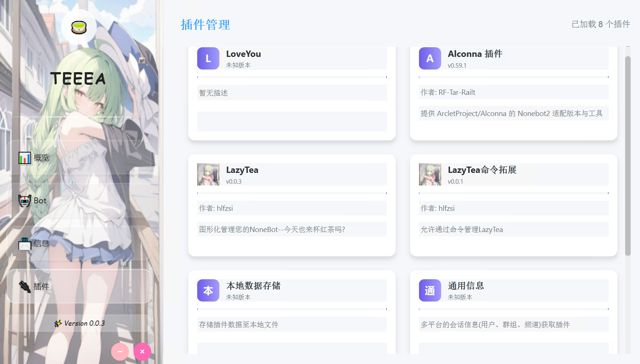Image resolution: width=640 pixels, height=364 pixels.
Task: Click the robot face icon beside Bot
Action: pyautogui.click(x=25, y=201)
